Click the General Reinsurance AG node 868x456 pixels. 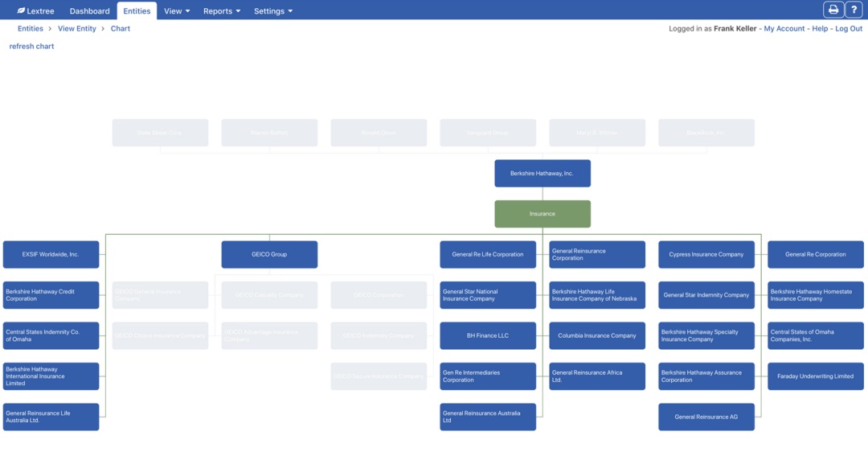point(706,417)
